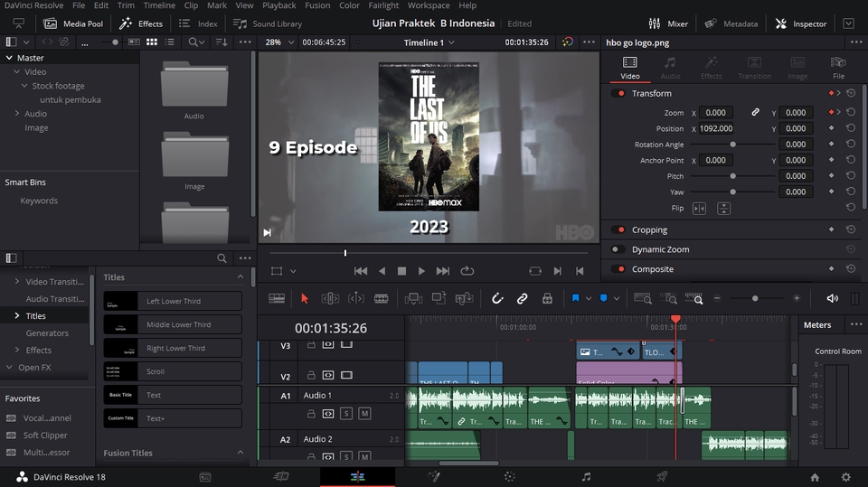
Task: Mute timeline audio with speaker icon
Action: click(x=832, y=298)
